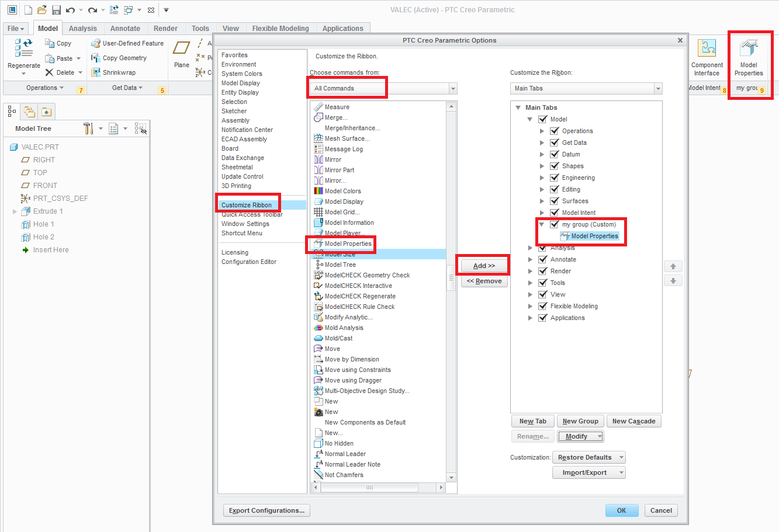Toggle the Annotate tab checkbox
Screen dimensions: 779x532
(x=543, y=259)
